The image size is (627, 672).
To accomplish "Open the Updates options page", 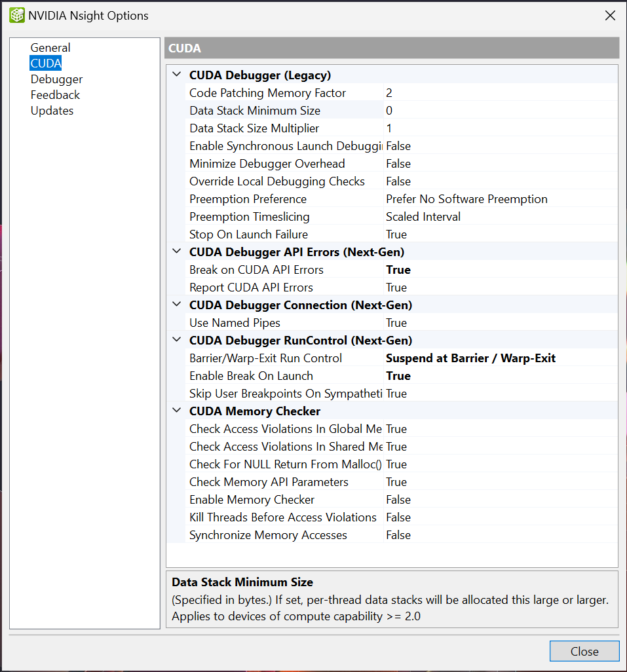I will [52, 111].
